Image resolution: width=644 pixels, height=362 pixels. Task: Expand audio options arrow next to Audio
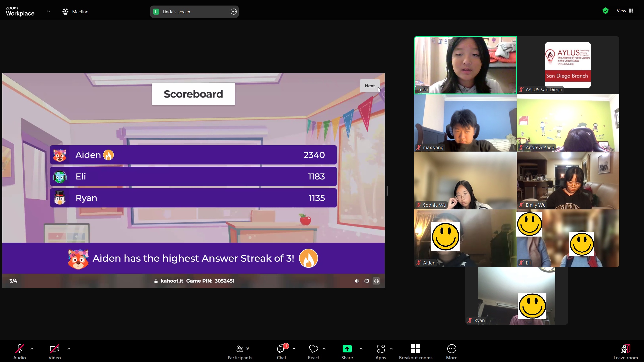32,349
